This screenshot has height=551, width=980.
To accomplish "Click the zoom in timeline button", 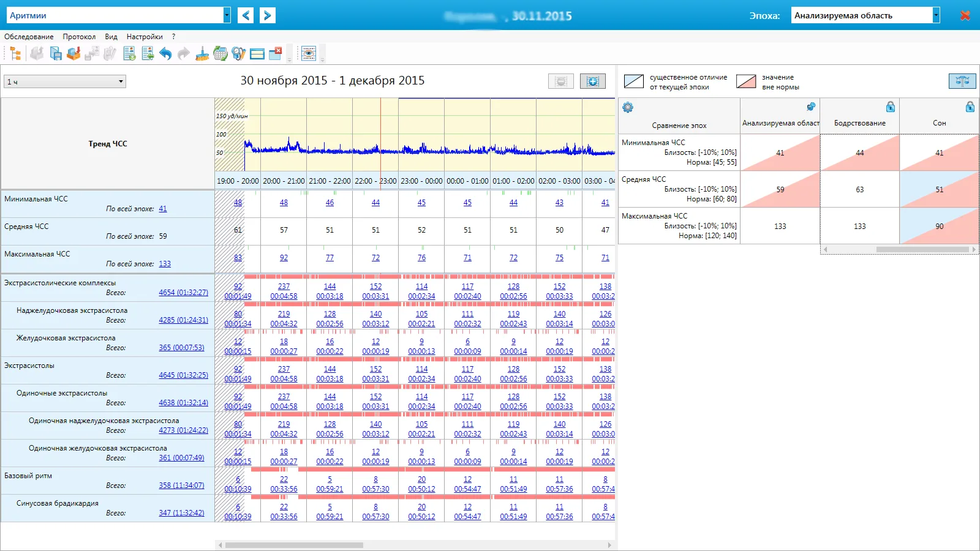I will point(593,81).
